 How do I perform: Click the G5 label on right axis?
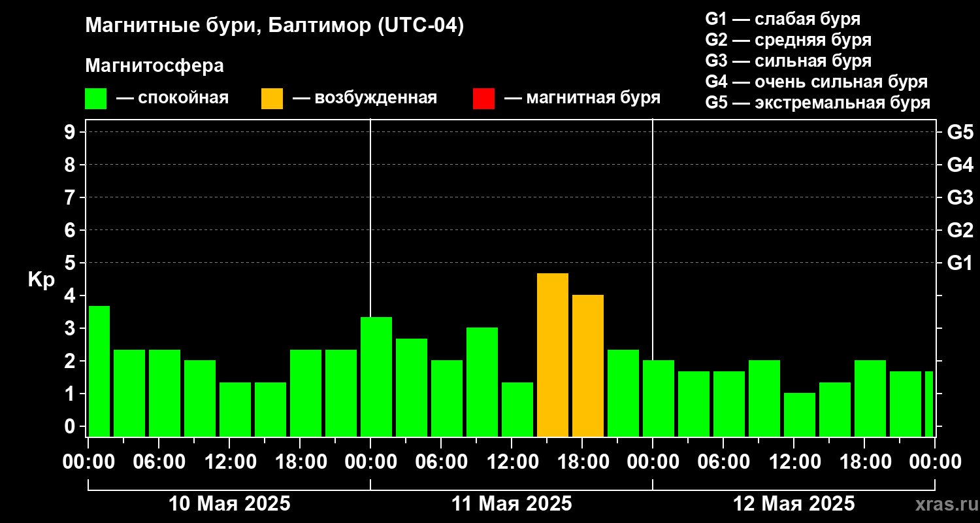tap(960, 132)
